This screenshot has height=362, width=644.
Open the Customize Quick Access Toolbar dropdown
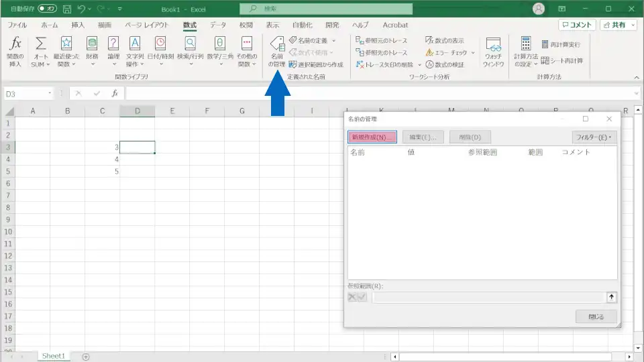(119, 9)
